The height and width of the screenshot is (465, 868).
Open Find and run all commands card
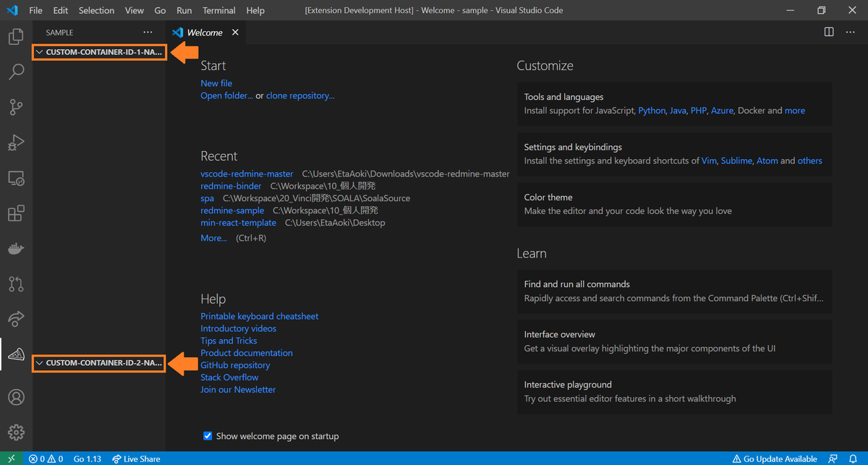(674, 291)
